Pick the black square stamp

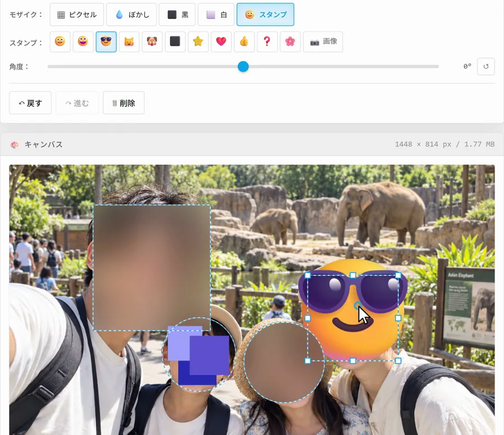coord(175,41)
